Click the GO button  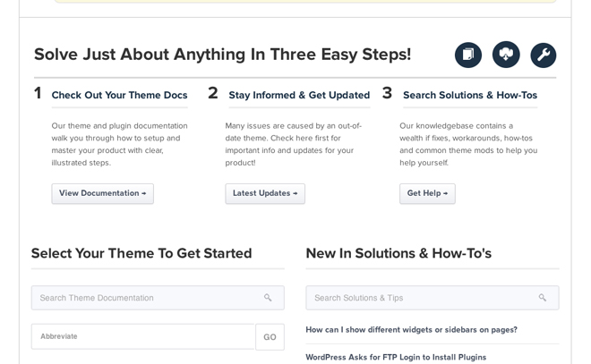point(270,337)
